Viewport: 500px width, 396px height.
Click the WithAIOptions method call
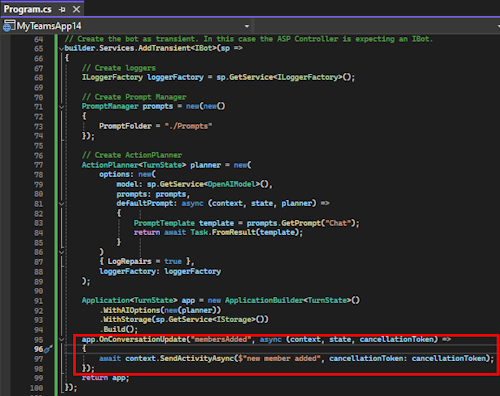132,310
